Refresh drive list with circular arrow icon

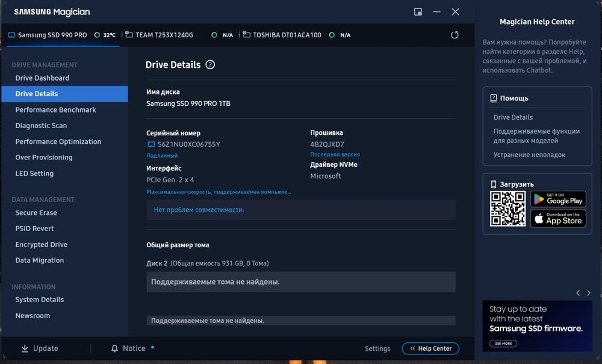pos(455,35)
